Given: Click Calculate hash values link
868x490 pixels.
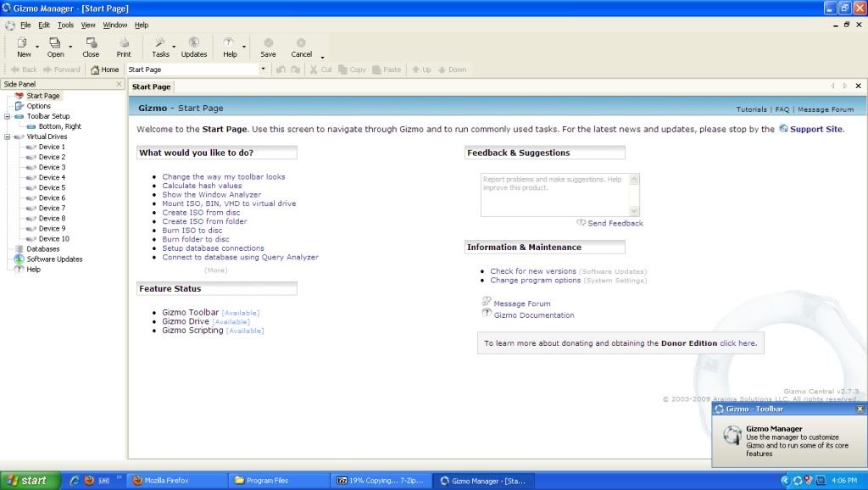Looking at the screenshot, I should pos(202,186).
